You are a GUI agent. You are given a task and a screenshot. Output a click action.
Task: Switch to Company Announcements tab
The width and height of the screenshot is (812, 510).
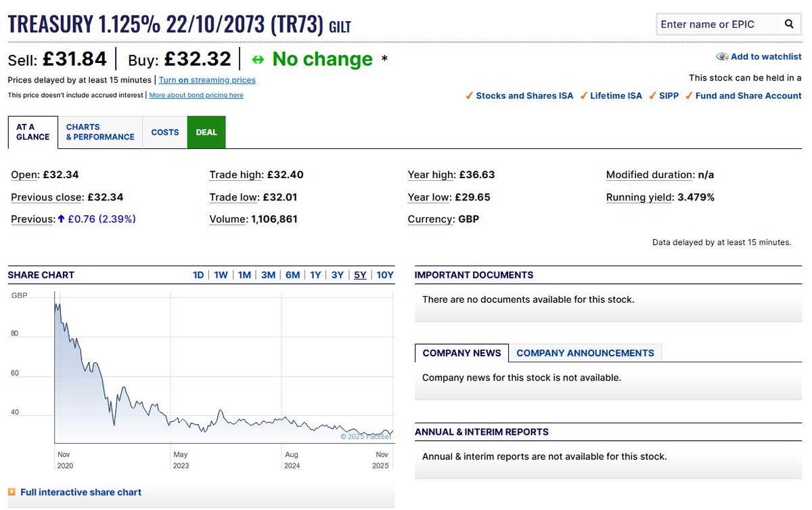tap(585, 353)
